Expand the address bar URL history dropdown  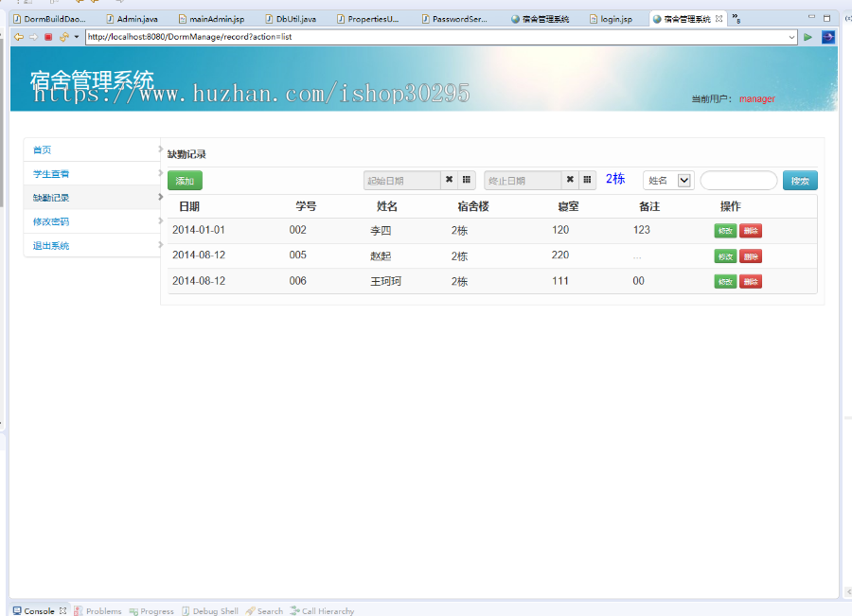(791, 38)
